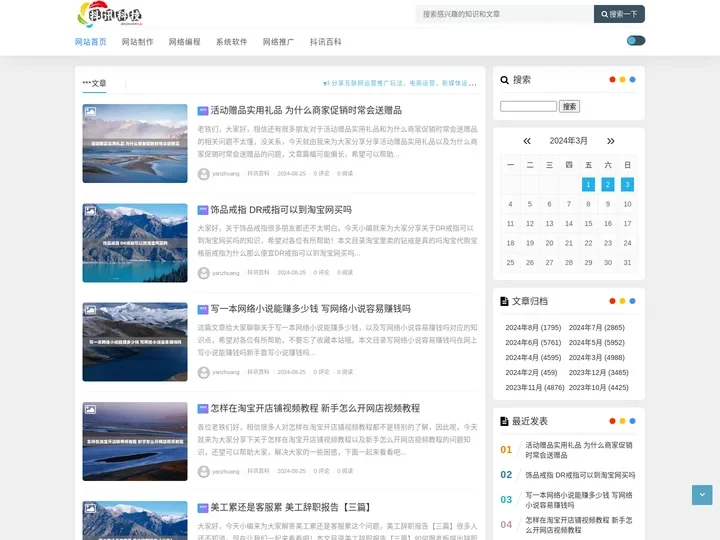The image size is (720, 540).
Task: Open thumbnail of 饰品戒指 article
Action: [135, 243]
